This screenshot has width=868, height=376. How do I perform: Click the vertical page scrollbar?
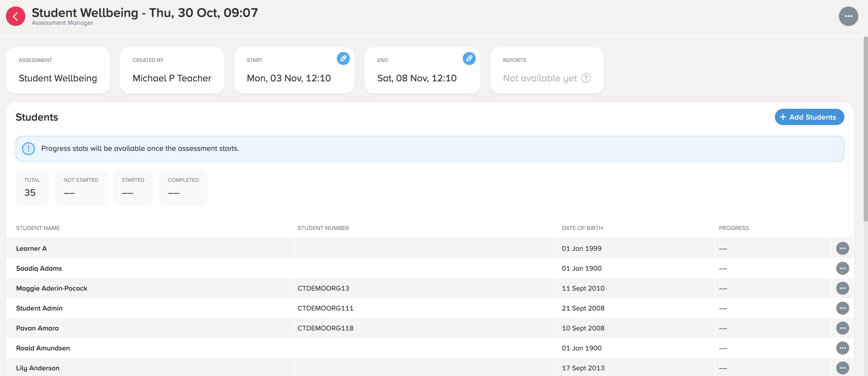click(x=865, y=128)
